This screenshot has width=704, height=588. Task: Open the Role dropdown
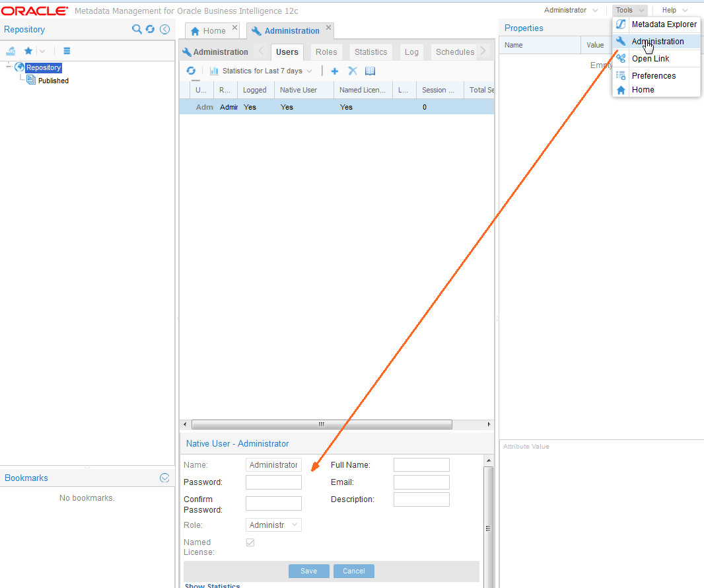click(273, 525)
